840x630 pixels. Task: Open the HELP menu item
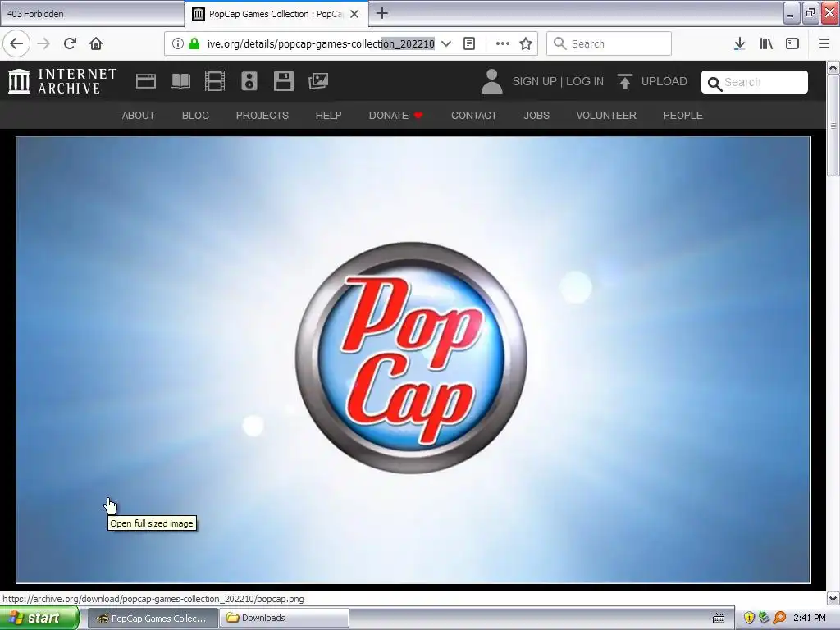[x=328, y=115]
